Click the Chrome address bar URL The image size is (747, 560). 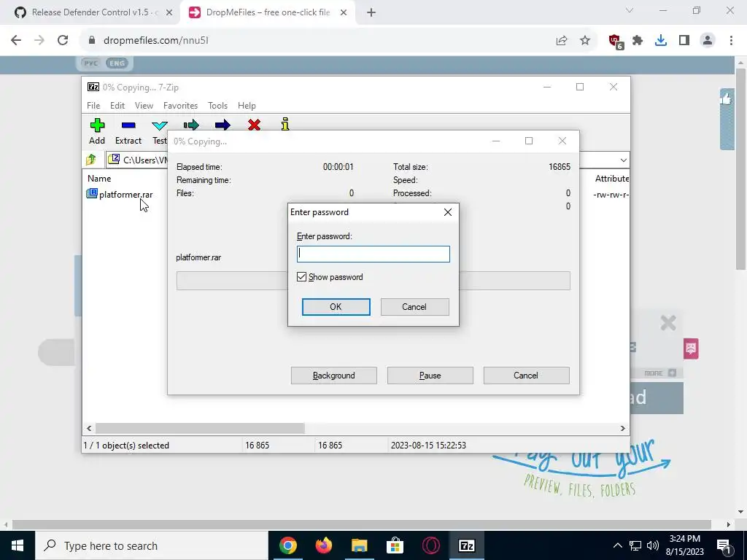(156, 41)
